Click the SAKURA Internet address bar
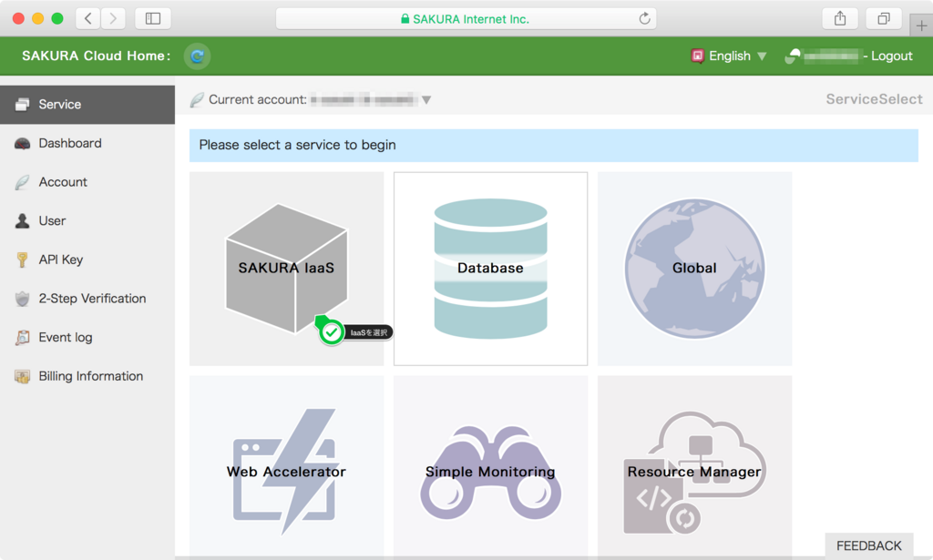The width and height of the screenshot is (933, 560). coord(466,18)
